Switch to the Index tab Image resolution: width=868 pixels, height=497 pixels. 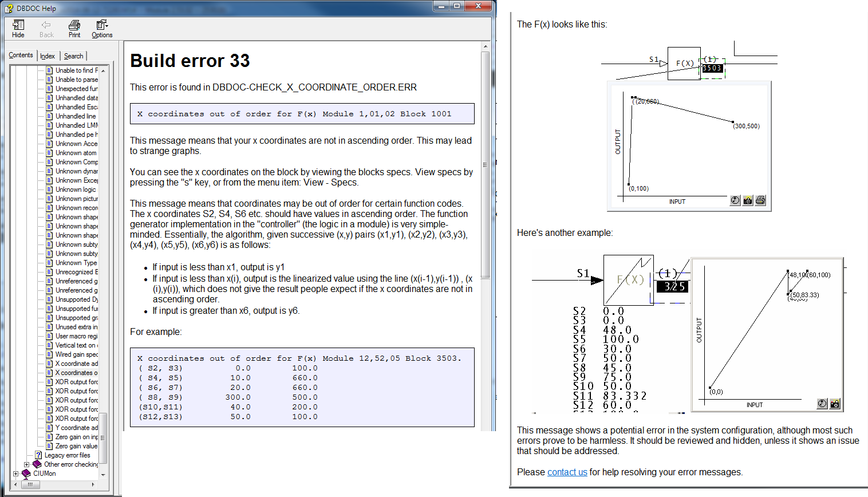coord(48,56)
